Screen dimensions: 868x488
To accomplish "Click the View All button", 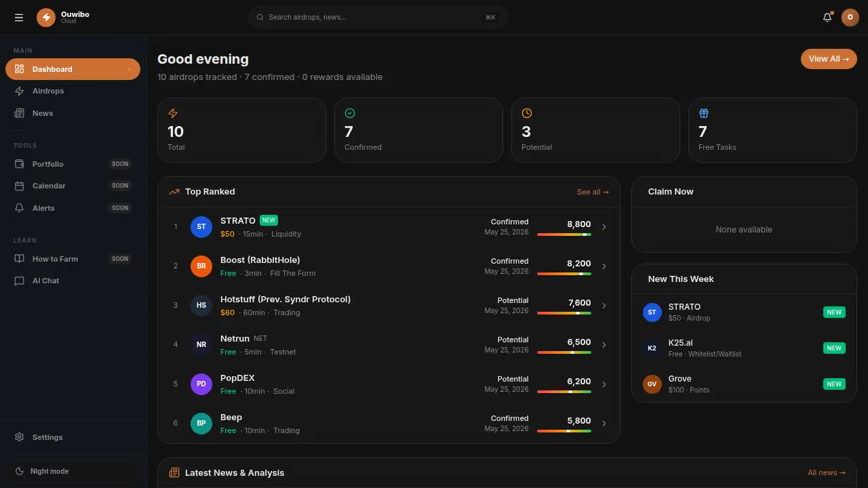I will point(829,59).
